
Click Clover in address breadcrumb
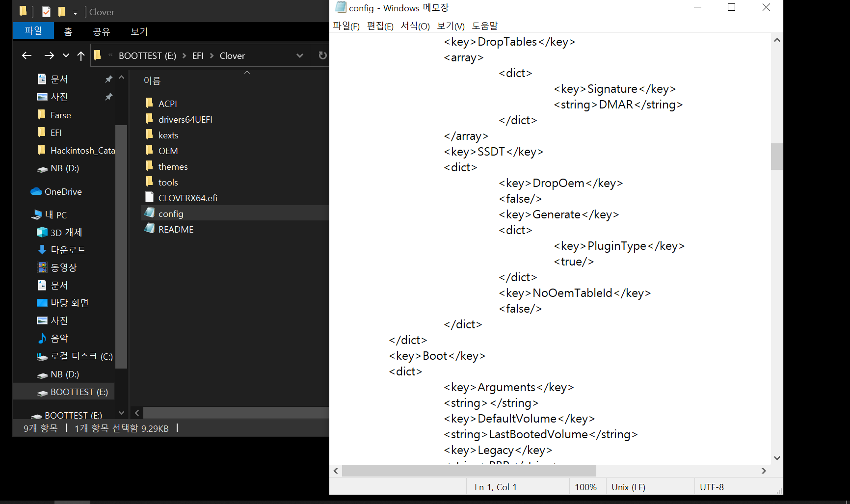(x=232, y=56)
